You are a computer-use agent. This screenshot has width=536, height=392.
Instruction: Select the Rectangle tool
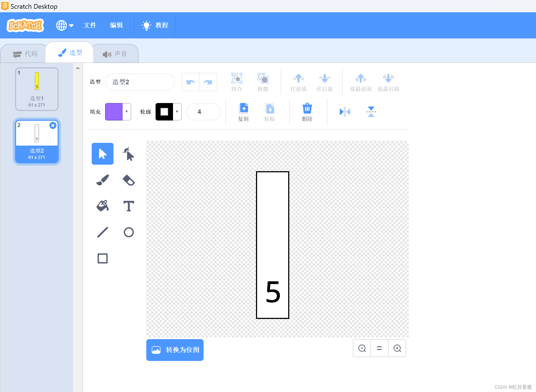click(x=103, y=258)
